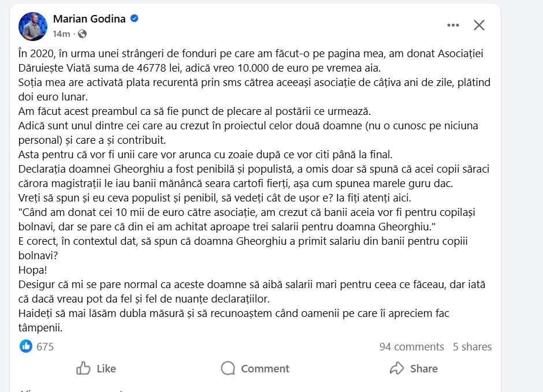Click the outlined thumbs-up Like icon
The image size is (543, 392).
pos(84,368)
